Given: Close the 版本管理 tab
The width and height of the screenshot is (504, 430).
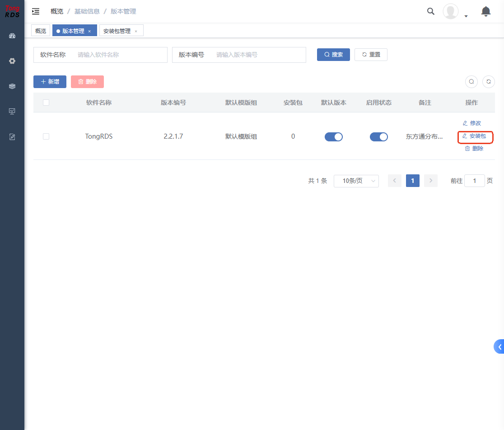Looking at the screenshot, I should (89, 31).
